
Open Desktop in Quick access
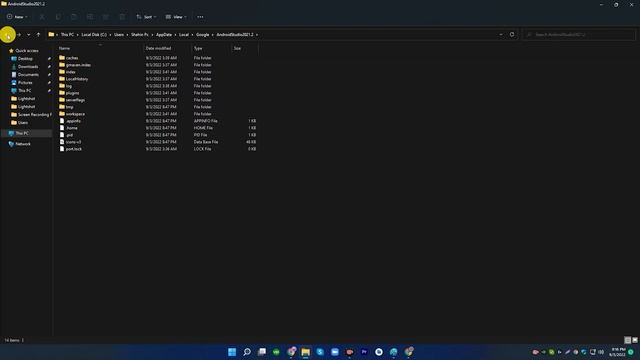pyautogui.click(x=25, y=59)
